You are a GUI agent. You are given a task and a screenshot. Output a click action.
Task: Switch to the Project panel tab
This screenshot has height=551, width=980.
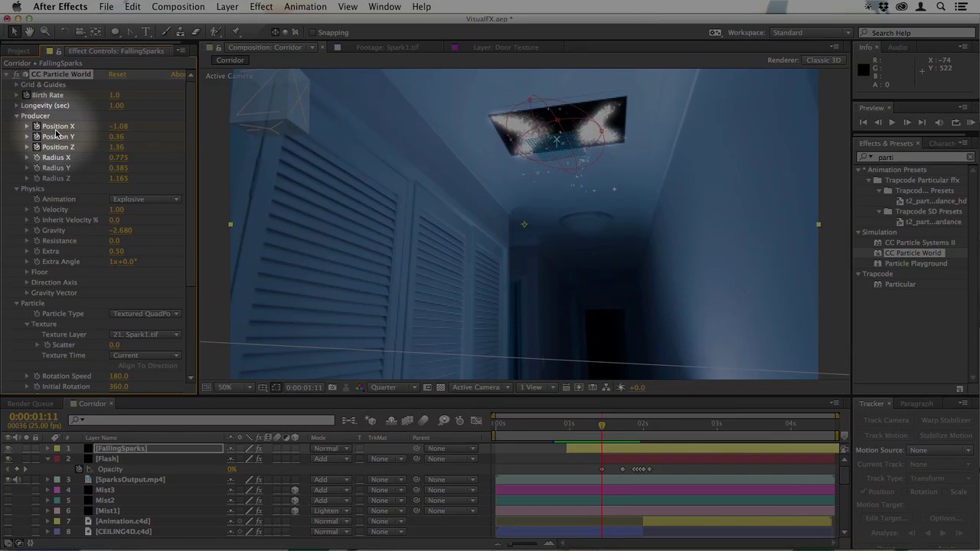[x=18, y=51]
